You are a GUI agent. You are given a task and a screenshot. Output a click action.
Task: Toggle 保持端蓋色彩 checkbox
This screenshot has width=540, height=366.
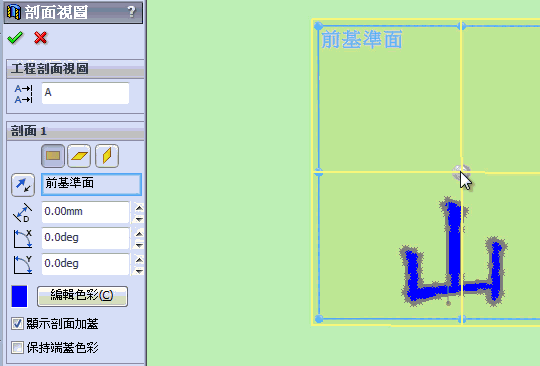17,347
